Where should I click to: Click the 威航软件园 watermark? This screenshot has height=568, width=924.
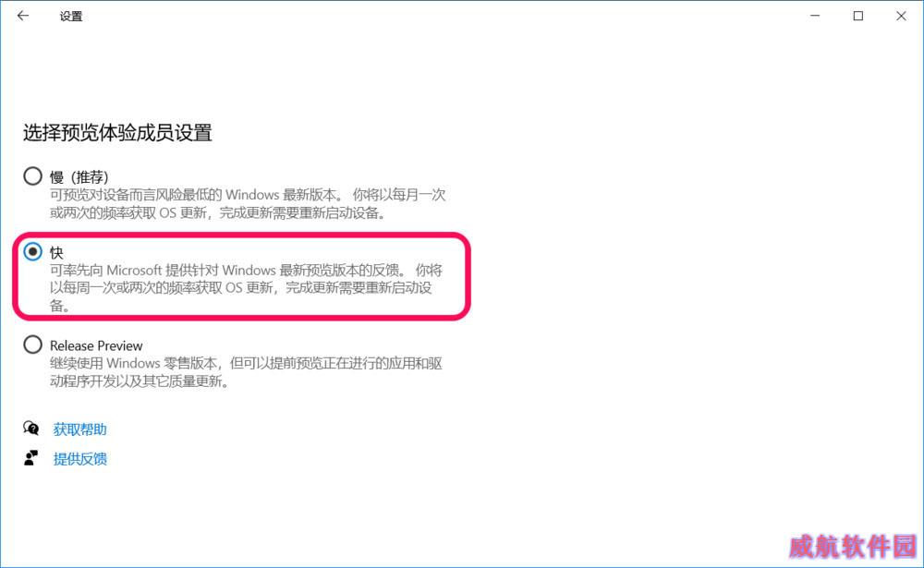(852, 547)
